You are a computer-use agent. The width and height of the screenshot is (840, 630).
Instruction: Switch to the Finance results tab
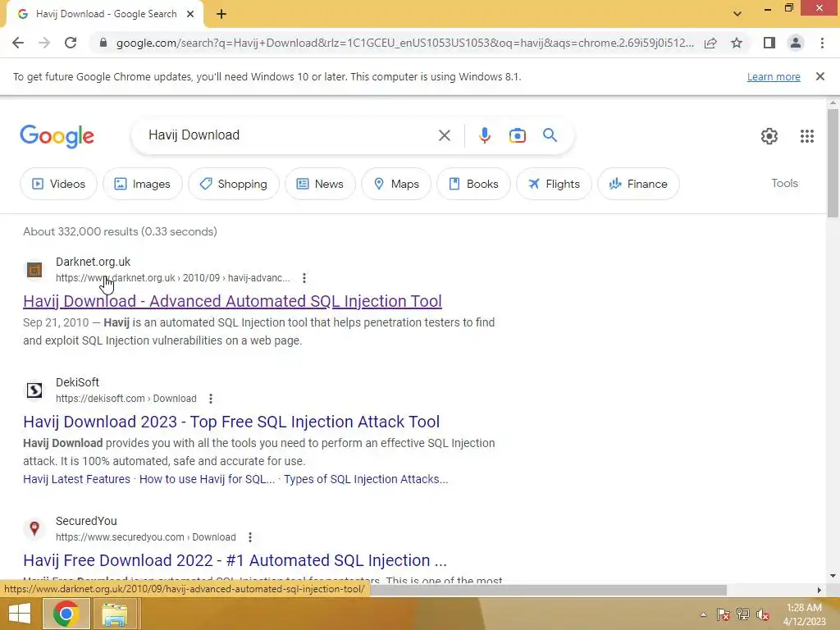coord(638,184)
